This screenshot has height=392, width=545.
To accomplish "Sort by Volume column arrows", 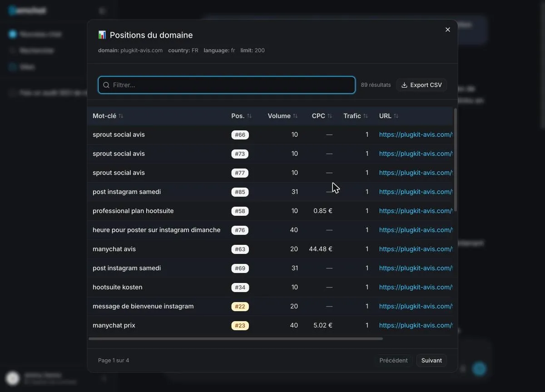I will 295,116.
